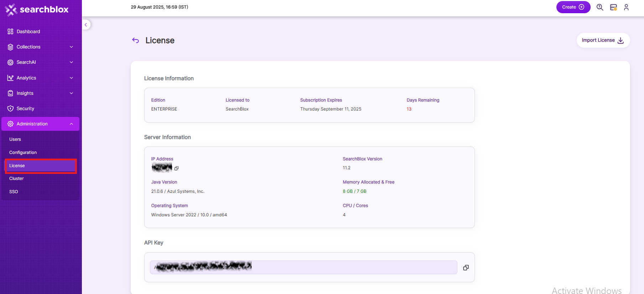Click the 8 GB / 7 GB memory value
Screen dimensions: 644x294
pos(355,191)
